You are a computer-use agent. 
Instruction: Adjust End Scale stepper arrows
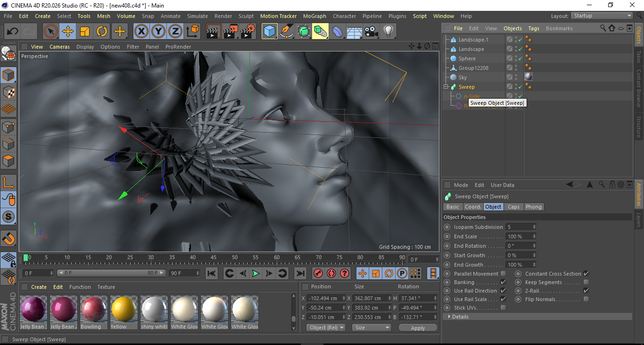click(x=534, y=236)
